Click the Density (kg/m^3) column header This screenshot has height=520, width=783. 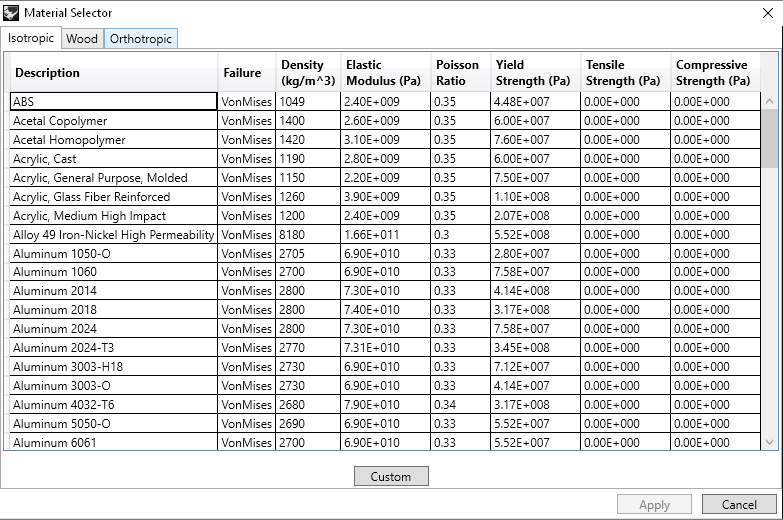pyautogui.click(x=308, y=72)
